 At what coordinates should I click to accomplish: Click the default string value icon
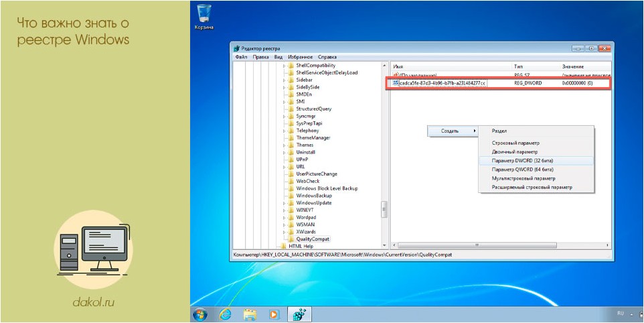click(x=396, y=75)
